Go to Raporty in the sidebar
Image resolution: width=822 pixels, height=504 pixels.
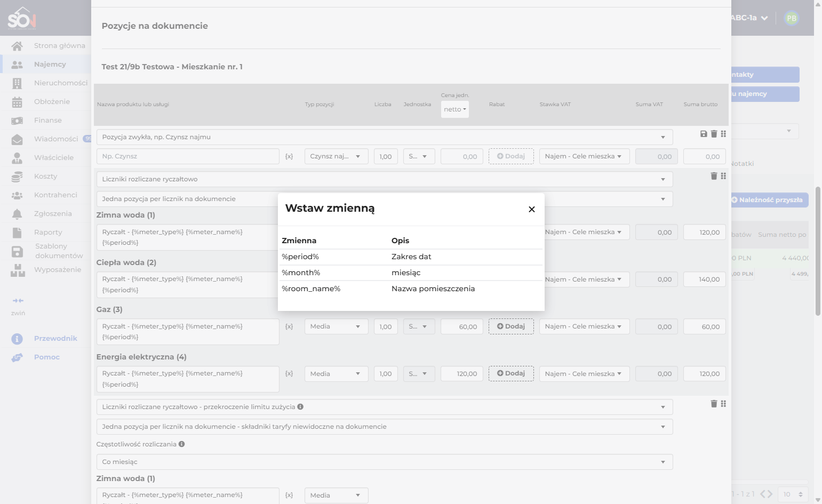pyautogui.click(x=48, y=233)
